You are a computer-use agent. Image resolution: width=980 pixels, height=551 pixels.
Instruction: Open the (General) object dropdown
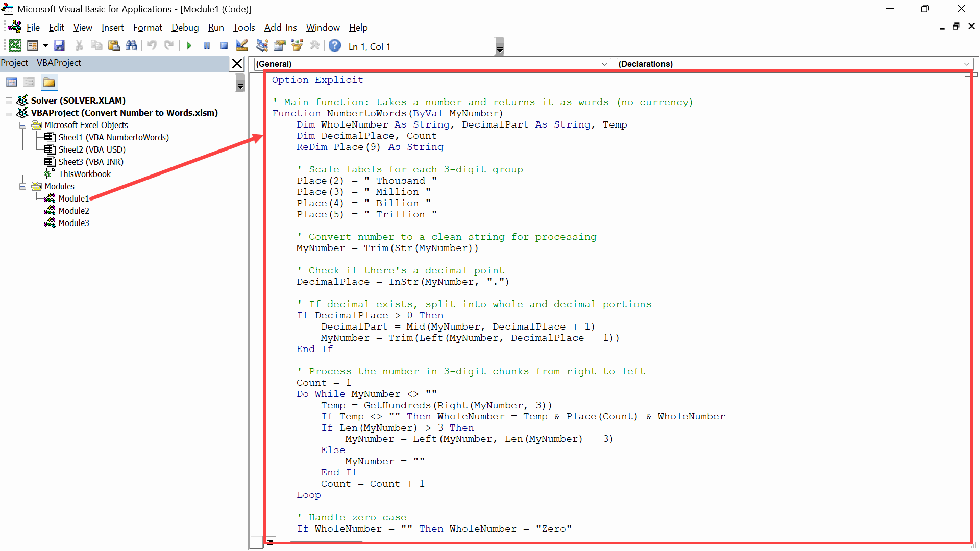coord(605,64)
